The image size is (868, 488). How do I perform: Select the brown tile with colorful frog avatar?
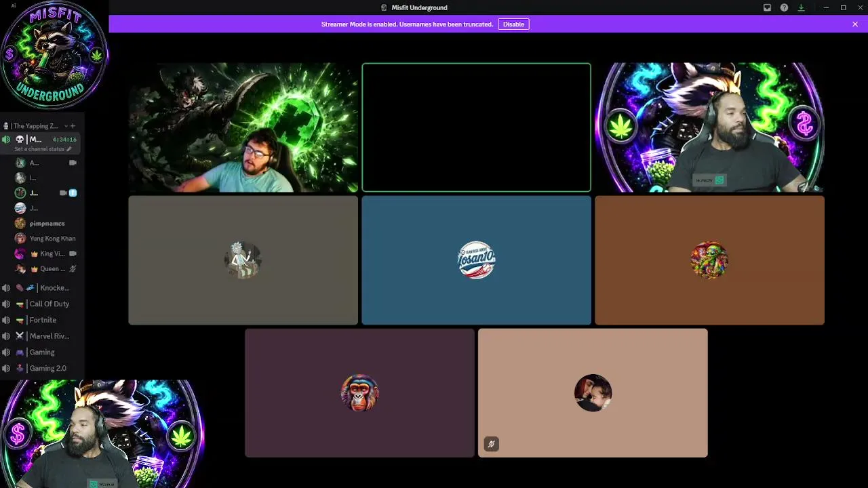point(709,260)
